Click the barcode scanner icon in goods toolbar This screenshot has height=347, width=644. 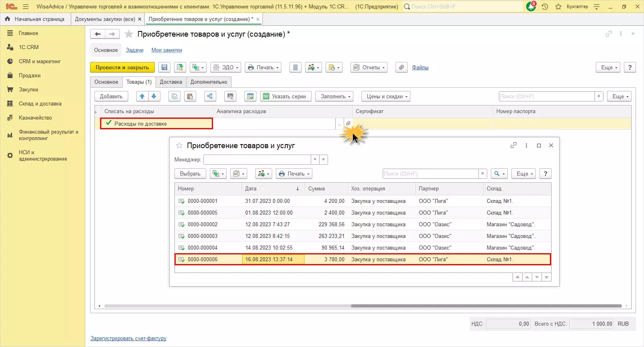[230, 97]
